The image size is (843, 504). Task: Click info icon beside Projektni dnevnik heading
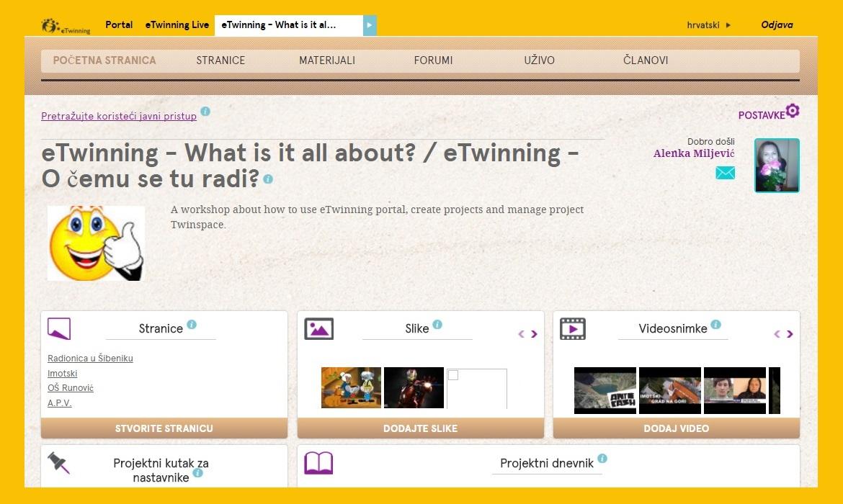[x=602, y=459]
